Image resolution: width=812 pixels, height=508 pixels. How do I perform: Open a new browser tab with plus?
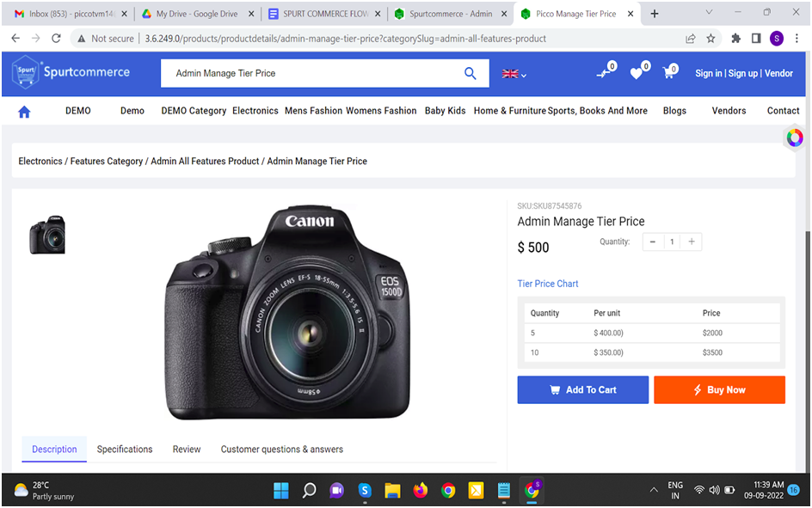click(x=655, y=14)
